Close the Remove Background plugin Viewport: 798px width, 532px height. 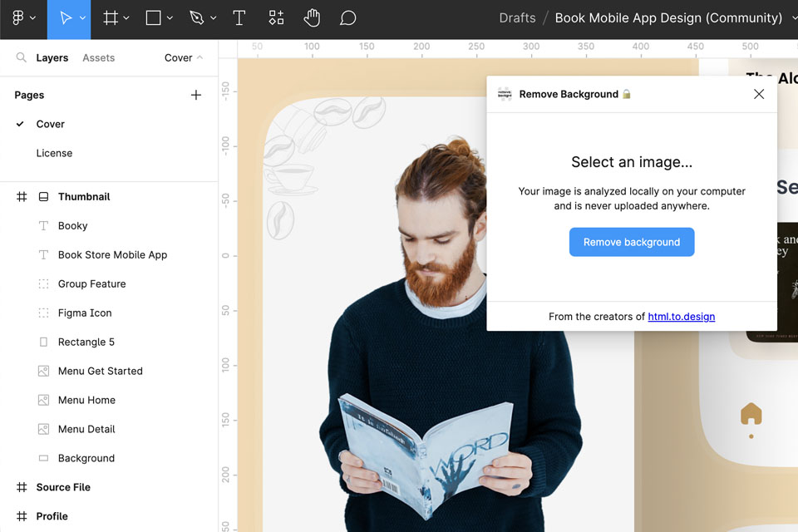758,94
